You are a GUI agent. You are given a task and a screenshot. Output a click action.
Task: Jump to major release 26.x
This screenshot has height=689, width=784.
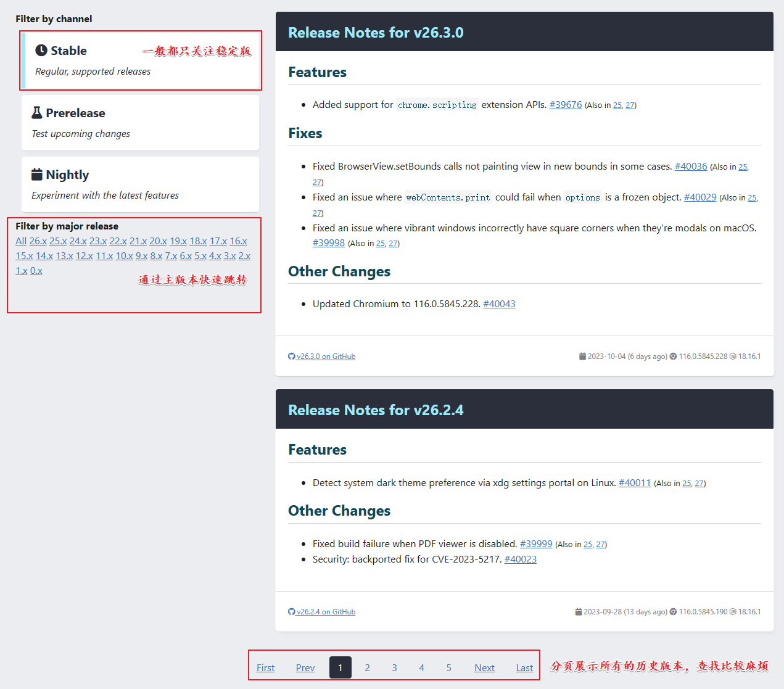[x=38, y=241]
